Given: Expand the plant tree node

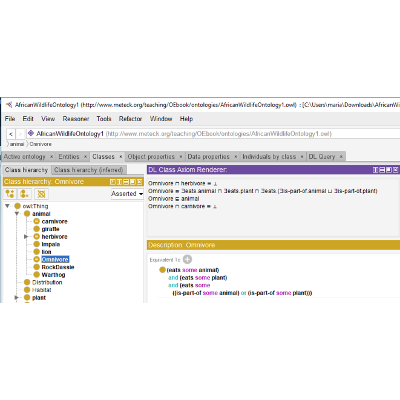Looking at the screenshot, I should point(17,298).
